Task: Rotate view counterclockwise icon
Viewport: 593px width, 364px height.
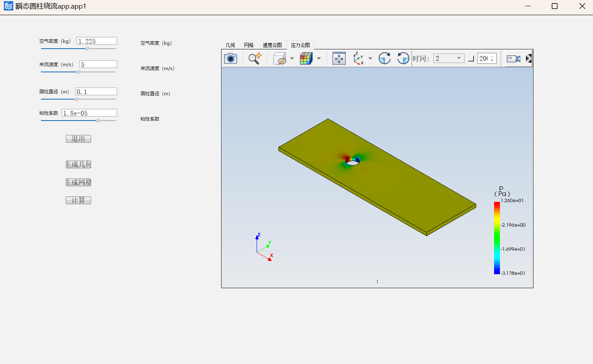Action: (x=403, y=59)
